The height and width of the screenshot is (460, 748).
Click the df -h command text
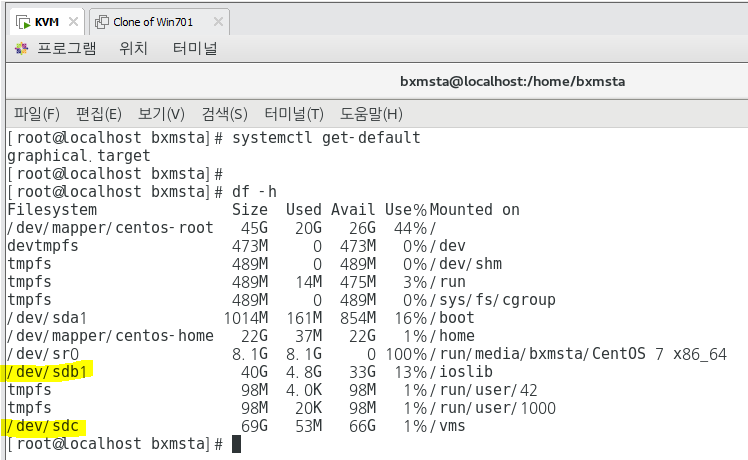[254, 192]
